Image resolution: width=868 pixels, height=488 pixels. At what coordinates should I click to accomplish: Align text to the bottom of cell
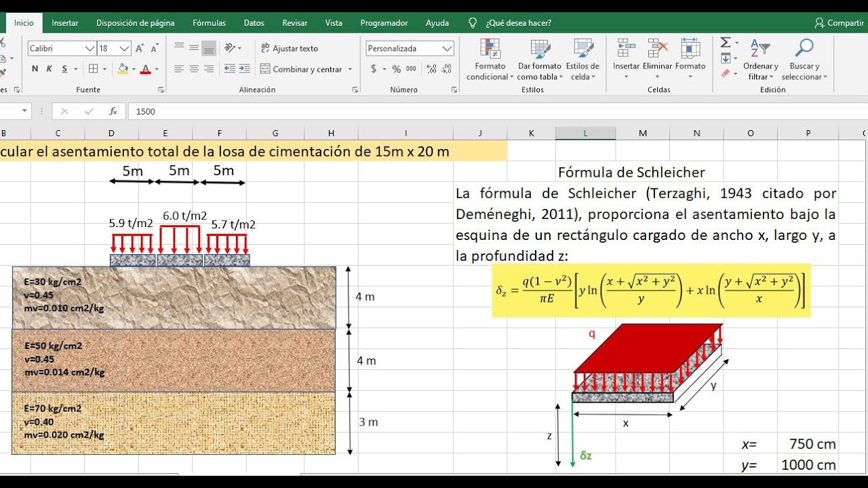(x=209, y=48)
